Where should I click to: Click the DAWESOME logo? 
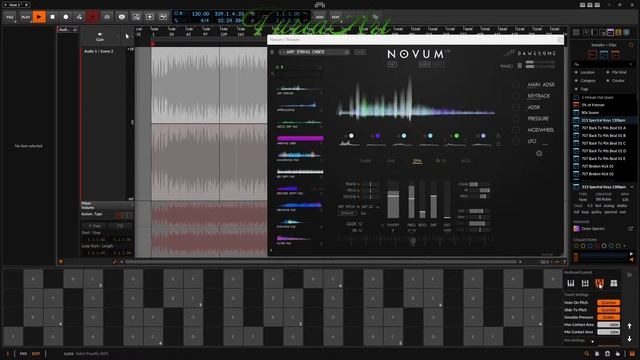[x=530, y=53]
